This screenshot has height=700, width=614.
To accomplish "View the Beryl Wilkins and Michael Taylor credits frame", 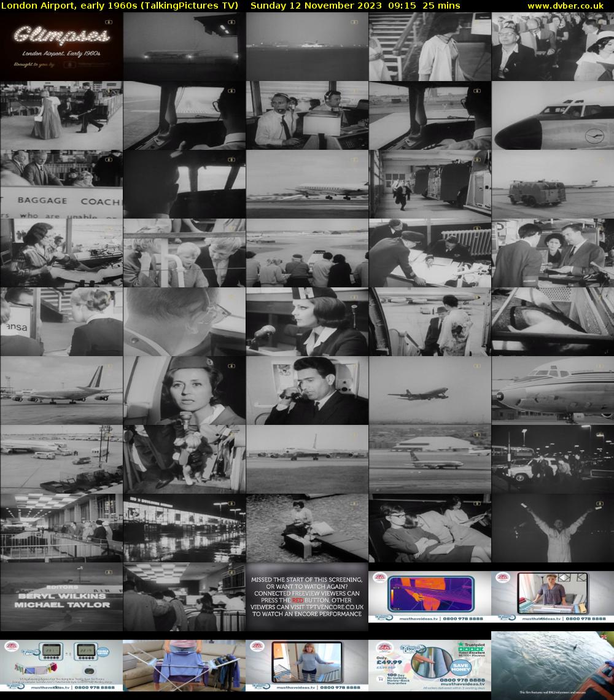I will click(61, 596).
